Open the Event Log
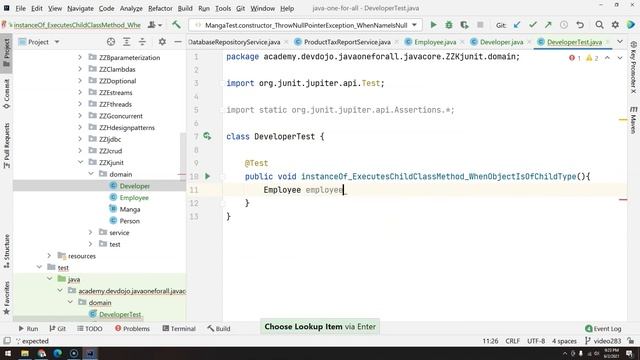This screenshot has height=360, width=640. [603, 328]
